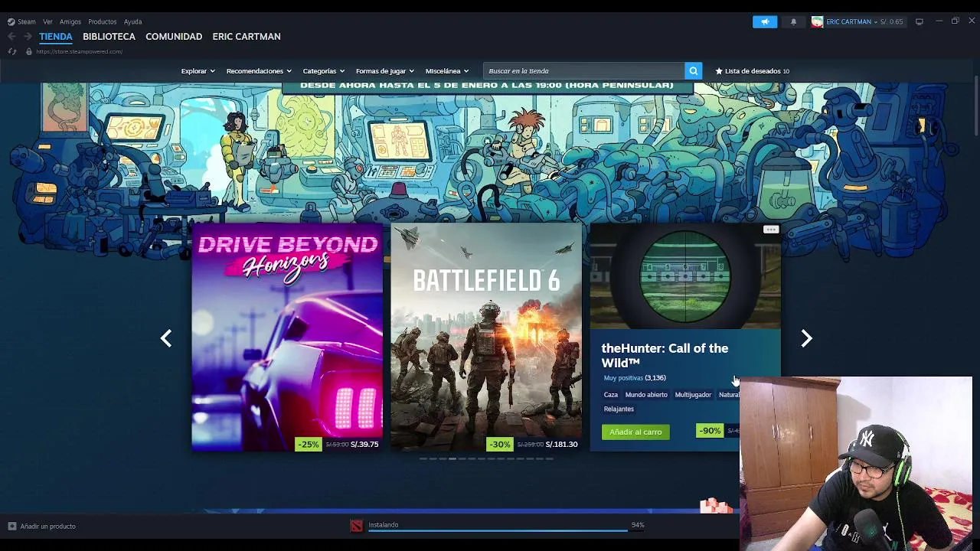Image resolution: width=980 pixels, height=551 pixels.
Task: Click Añadir un producto at bottom left
Action: click(47, 527)
